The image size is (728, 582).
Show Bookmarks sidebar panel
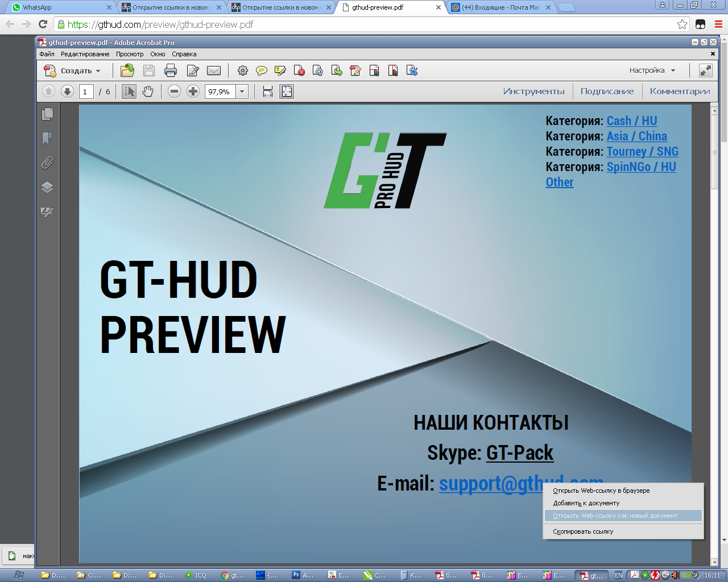47,138
